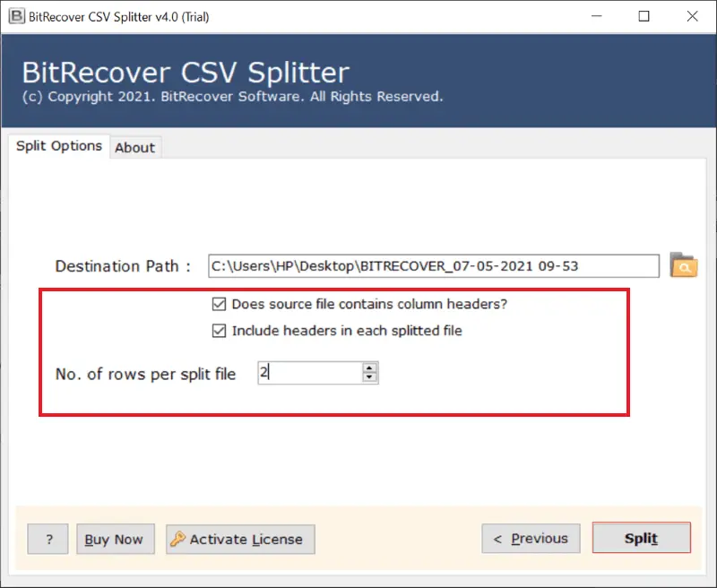Minimize the BitRecover CSV Splitter window
Image resolution: width=717 pixels, height=588 pixels.
pos(595,16)
